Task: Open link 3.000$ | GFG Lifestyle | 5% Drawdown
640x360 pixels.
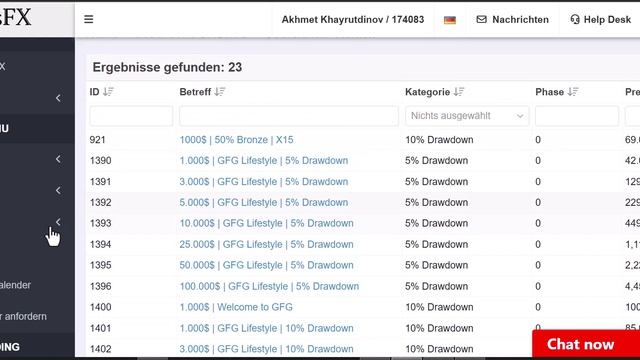Action: [x=264, y=182]
